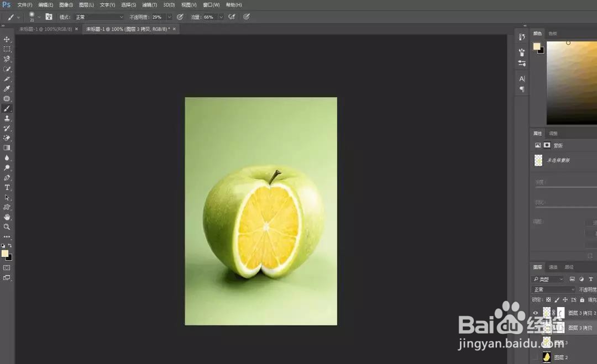Switch to the 调整 adjustments tab

tap(553, 134)
